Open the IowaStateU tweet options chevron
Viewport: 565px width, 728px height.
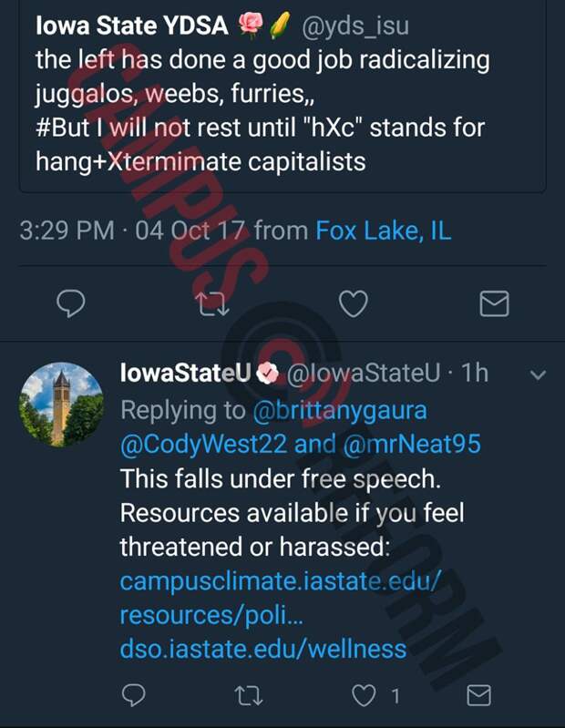(538, 374)
